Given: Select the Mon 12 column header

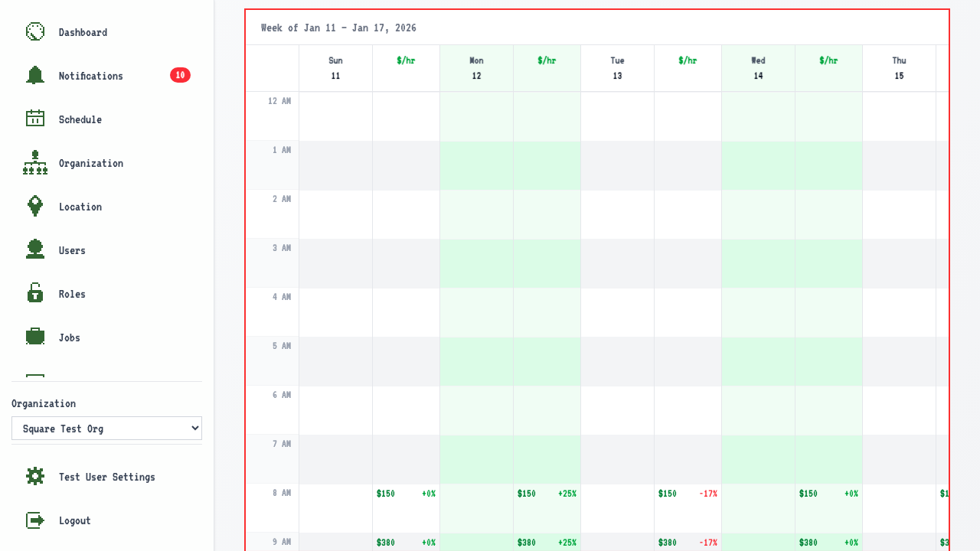Looking at the screenshot, I should click(476, 68).
